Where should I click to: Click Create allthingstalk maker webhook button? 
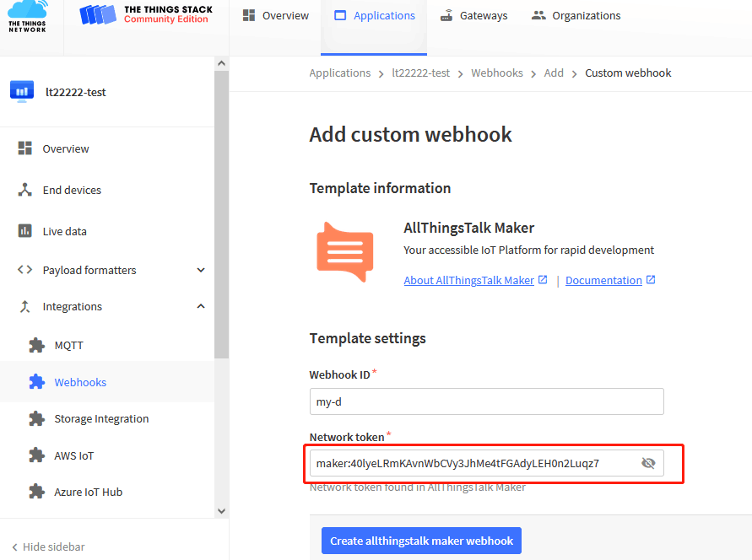[421, 541]
